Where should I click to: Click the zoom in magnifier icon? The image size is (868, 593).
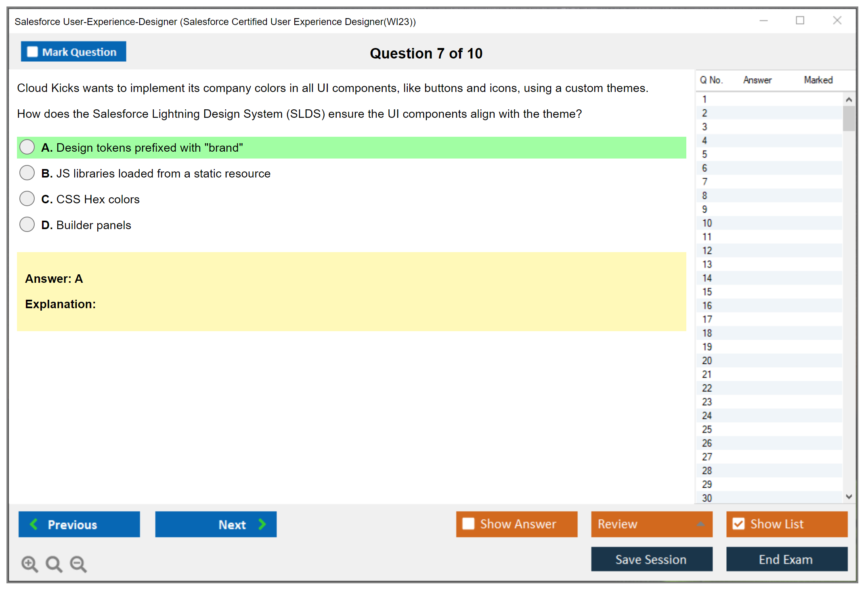point(29,564)
